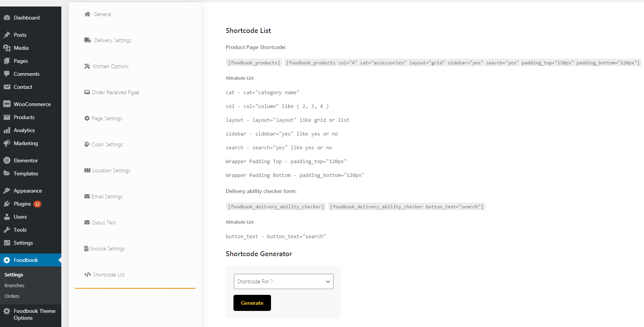Click the Foodbook Theme Options gear icon

[x=7, y=311]
